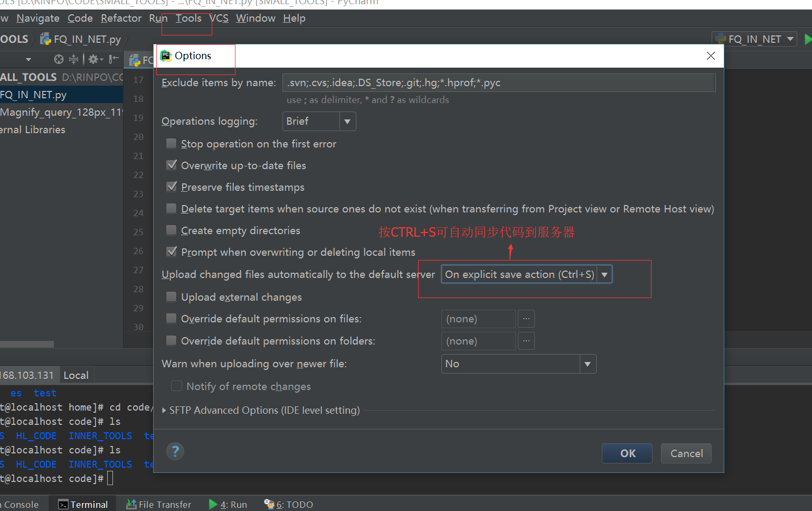
Task: Click the hide project panel icon
Action: point(114,59)
